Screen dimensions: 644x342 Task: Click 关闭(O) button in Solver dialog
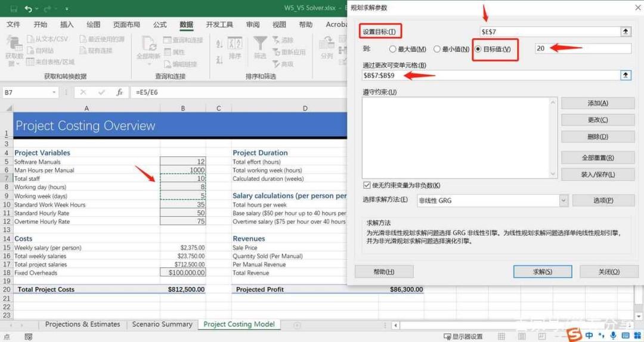pyautogui.click(x=608, y=272)
